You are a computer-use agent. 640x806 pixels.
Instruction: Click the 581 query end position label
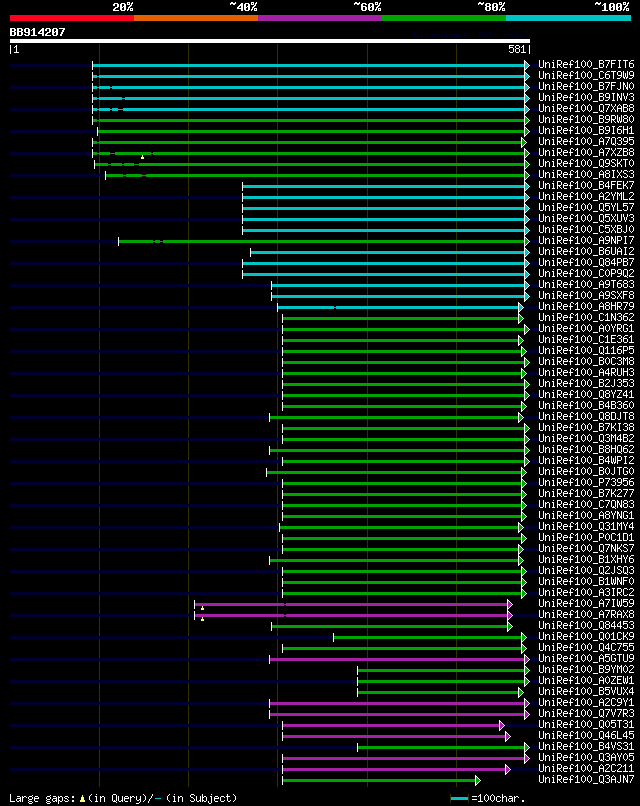tap(517, 49)
